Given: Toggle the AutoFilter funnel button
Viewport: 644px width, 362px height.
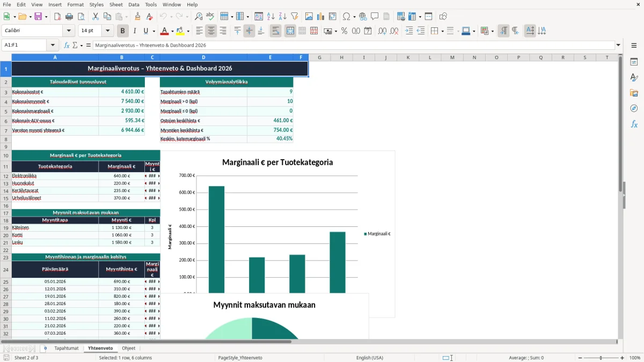Looking at the screenshot, I should pos(294,17).
